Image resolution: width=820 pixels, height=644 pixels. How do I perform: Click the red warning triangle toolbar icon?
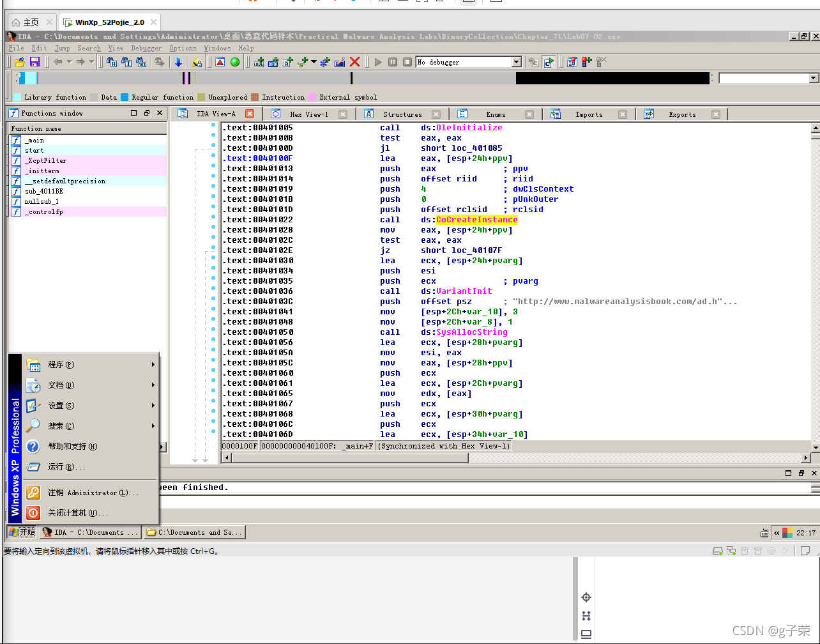tap(220, 62)
